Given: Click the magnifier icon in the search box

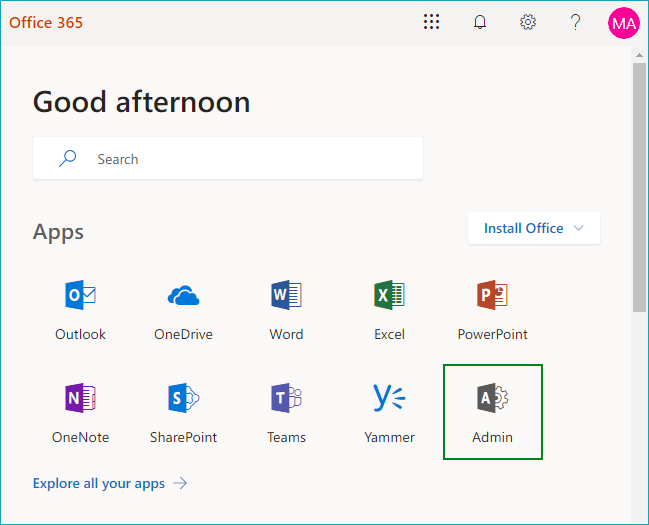Looking at the screenshot, I should tap(67, 158).
